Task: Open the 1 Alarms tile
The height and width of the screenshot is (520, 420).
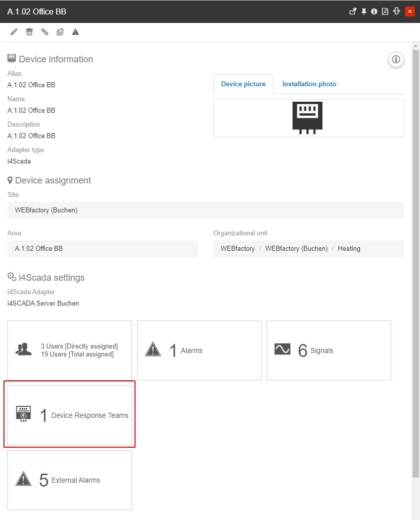Action: 199,350
